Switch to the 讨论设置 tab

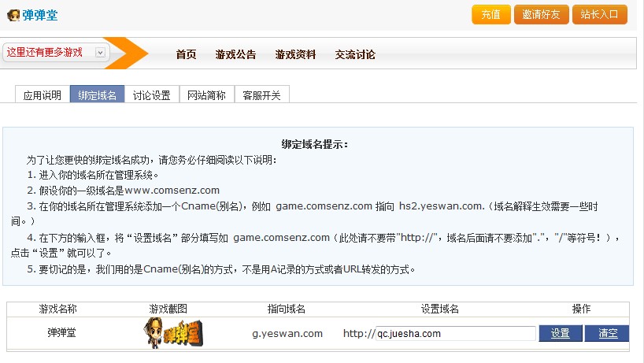[152, 94]
